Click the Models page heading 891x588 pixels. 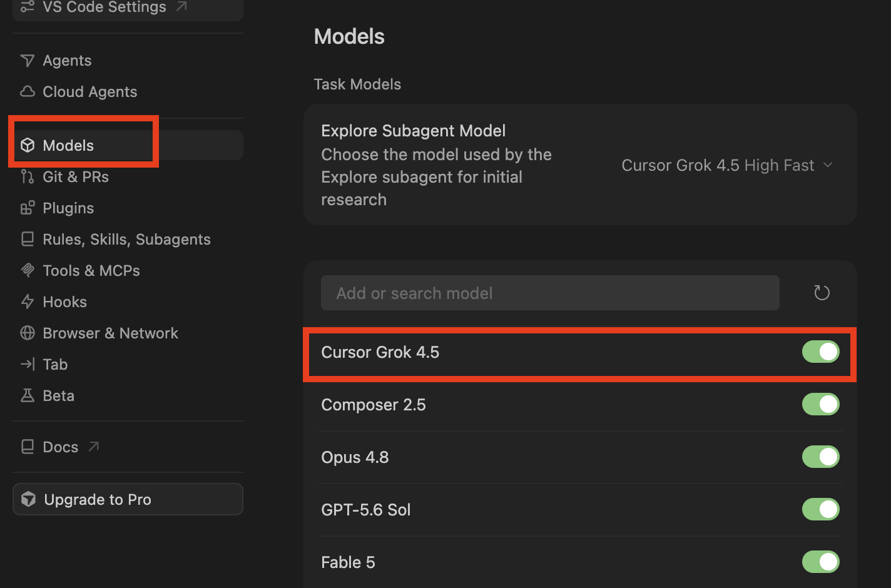click(349, 36)
